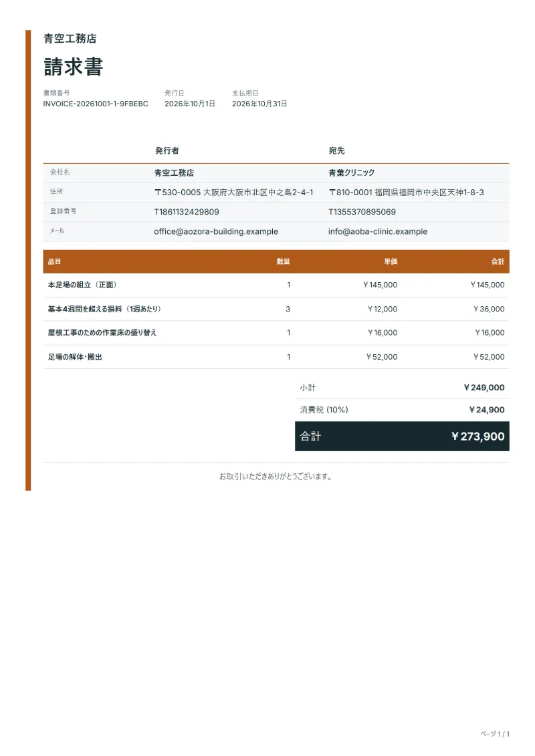Click the 数量 table header

pyautogui.click(x=284, y=262)
